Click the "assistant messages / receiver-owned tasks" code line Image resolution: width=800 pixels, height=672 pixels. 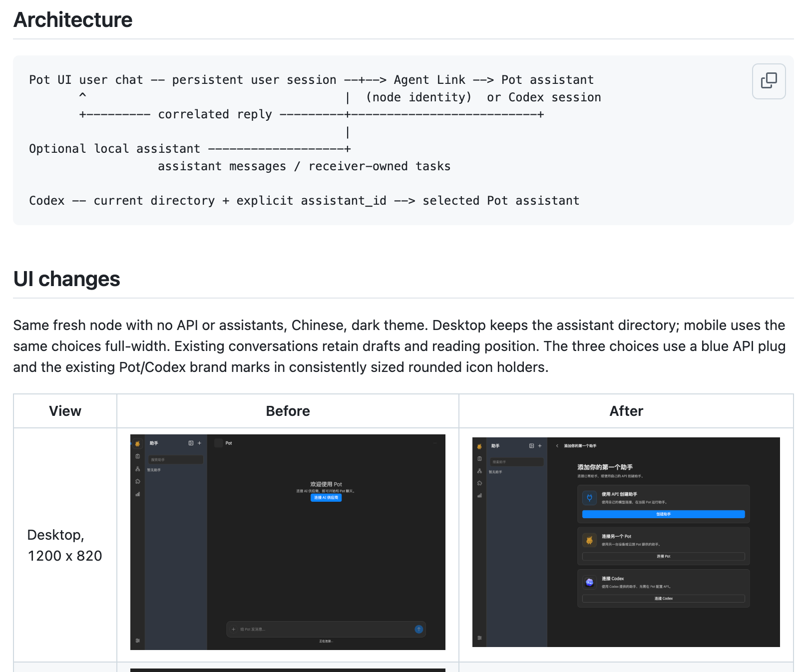tap(304, 166)
